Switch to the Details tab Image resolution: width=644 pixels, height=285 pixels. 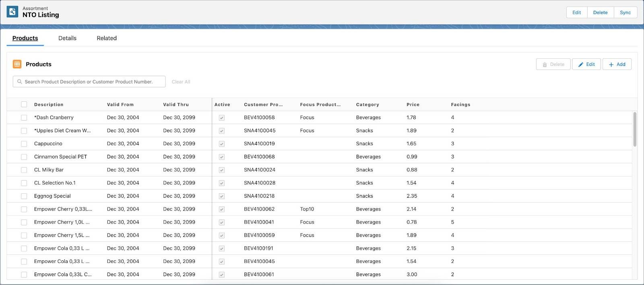pos(67,38)
